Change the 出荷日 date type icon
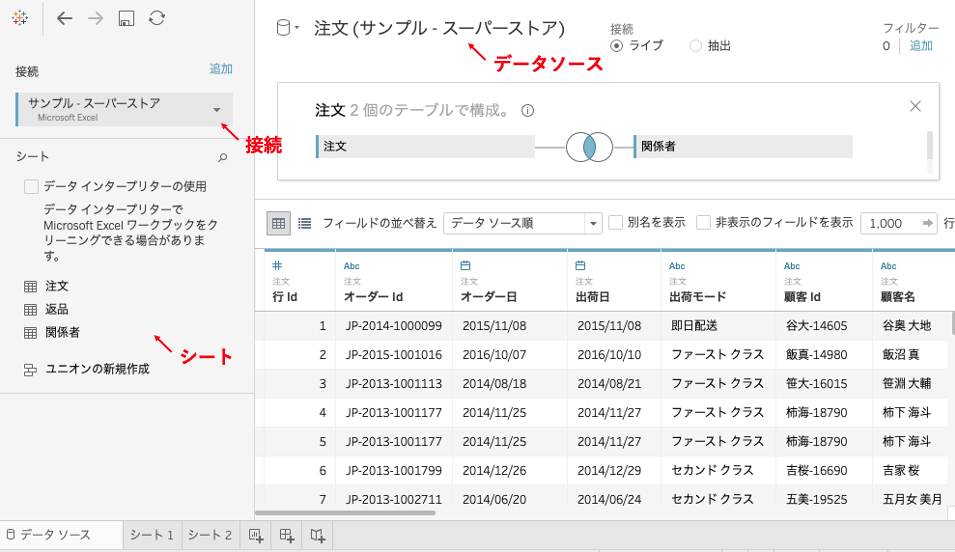The height and width of the screenshot is (552, 955). tap(580, 265)
